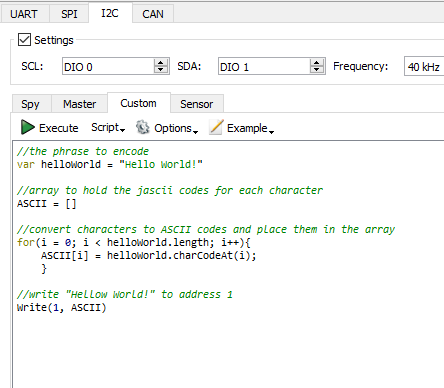Image resolution: width=444 pixels, height=388 pixels.
Task: Increase SCL channel with up arrow
Action: pyautogui.click(x=161, y=63)
